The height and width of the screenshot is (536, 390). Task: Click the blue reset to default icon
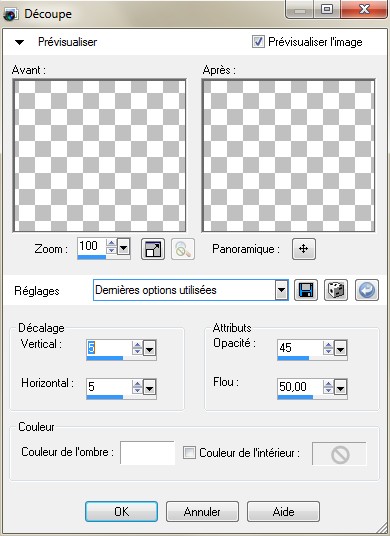(x=367, y=290)
